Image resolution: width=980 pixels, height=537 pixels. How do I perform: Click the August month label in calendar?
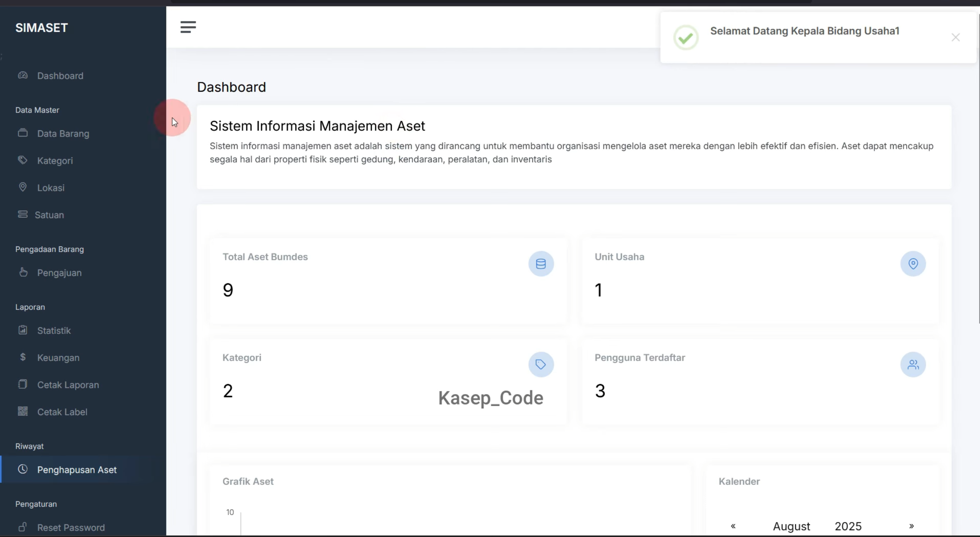791,526
